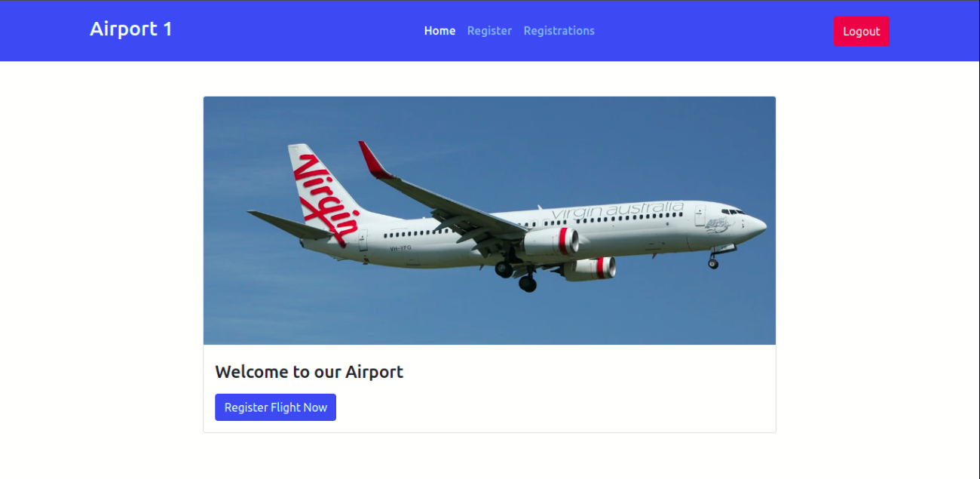The height and width of the screenshot is (479, 980).
Task: Click the cockpit windows of the aircraft
Action: tap(732, 212)
